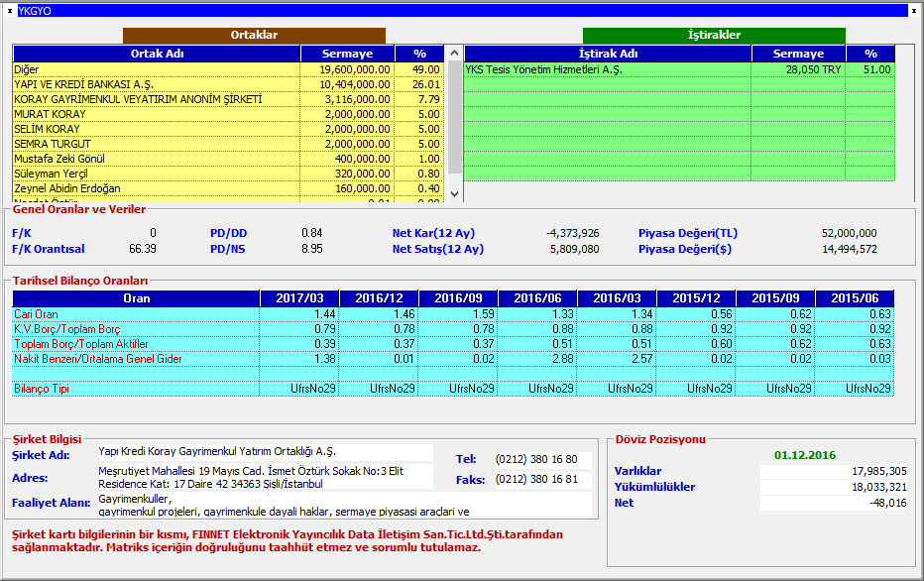Select the SELİM KORAY shareholder row
924x581 pixels.
pos(227,129)
